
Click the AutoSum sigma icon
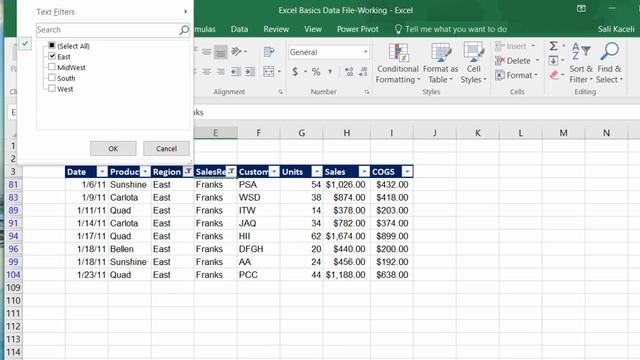[553, 46]
